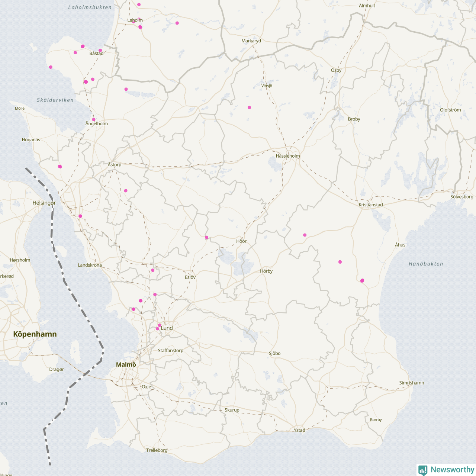Select the Hörby label
This screenshot has height=476, width=476.
click(266, 271)
